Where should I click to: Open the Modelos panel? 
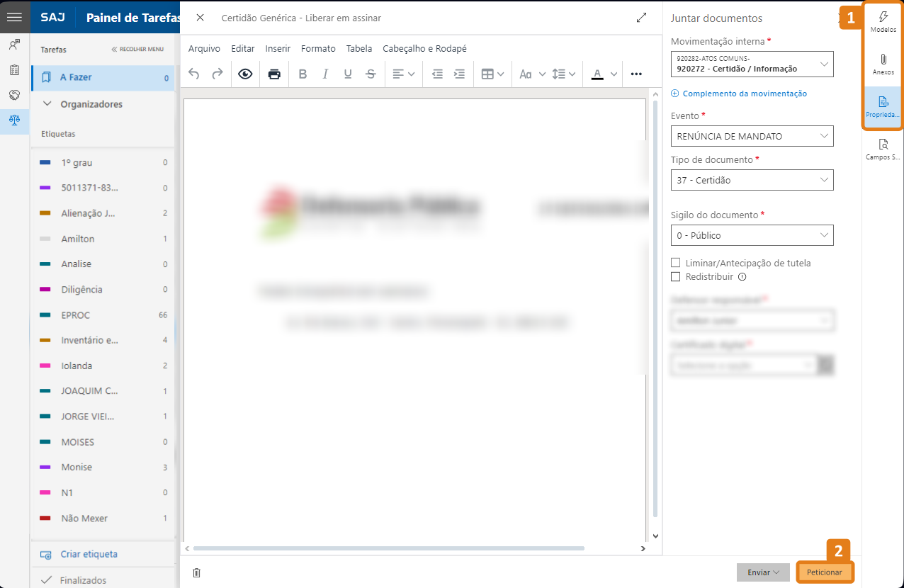tap(883, 22)
